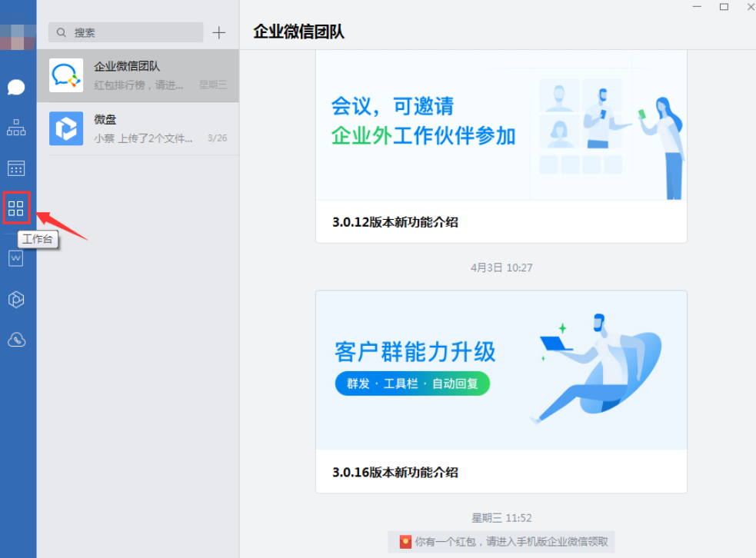This screenshot has height=558, width=756.
Task: Minimize the window
Action: 697,7
